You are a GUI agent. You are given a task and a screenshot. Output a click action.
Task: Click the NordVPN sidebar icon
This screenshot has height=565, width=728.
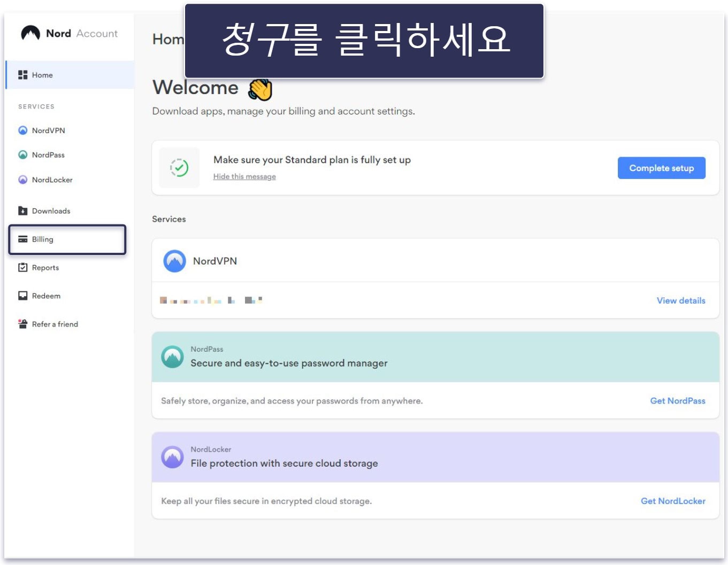pos(22,130)
